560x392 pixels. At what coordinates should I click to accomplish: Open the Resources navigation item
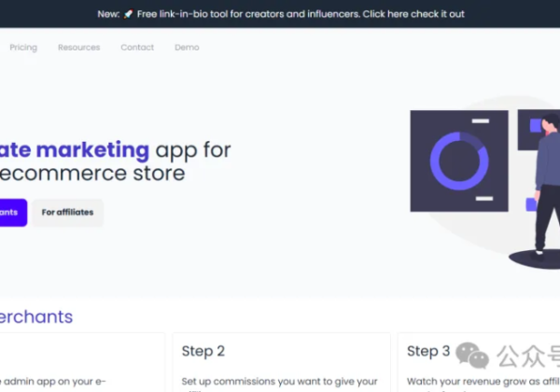click(79, 48)
